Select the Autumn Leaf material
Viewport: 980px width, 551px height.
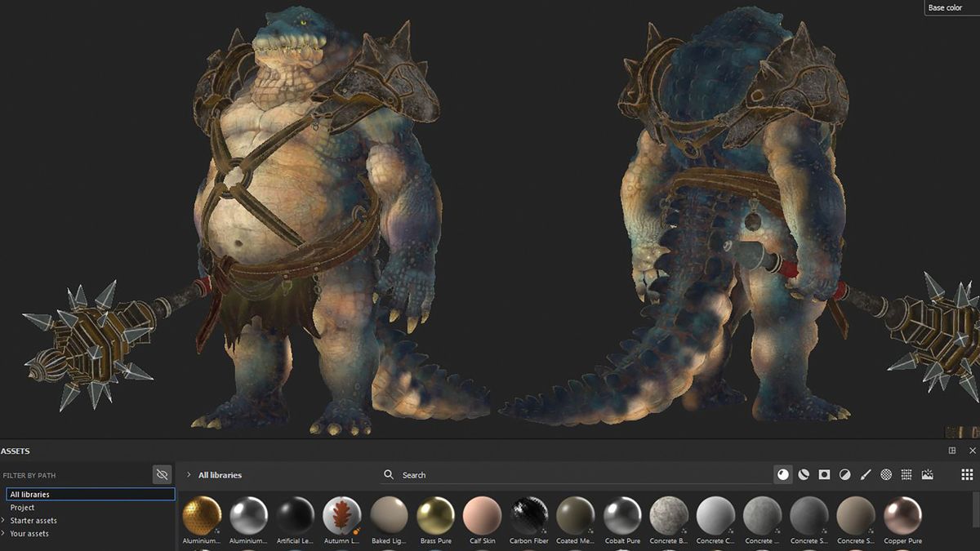point(342,520)
